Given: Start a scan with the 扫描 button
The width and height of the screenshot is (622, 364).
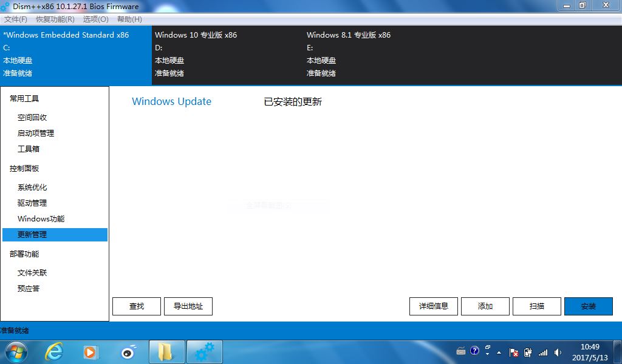Looking at the screenshot, I should (537, 306).
